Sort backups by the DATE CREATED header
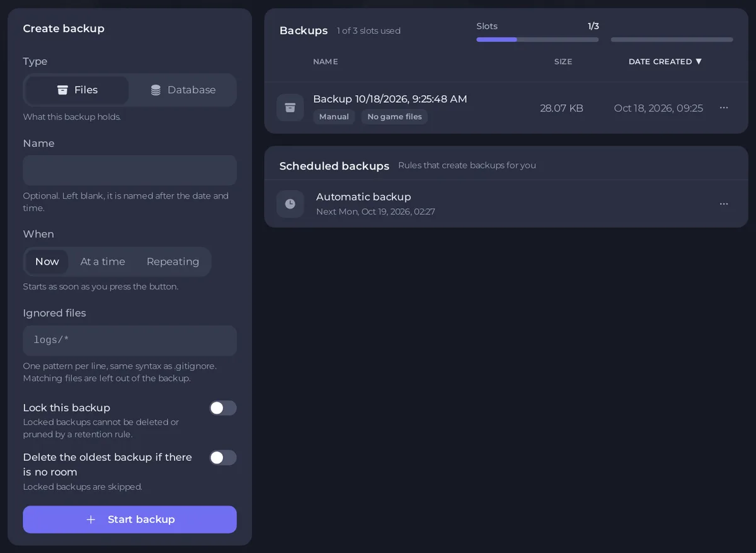The image size is (756, 553). click(x=665, y=62)
